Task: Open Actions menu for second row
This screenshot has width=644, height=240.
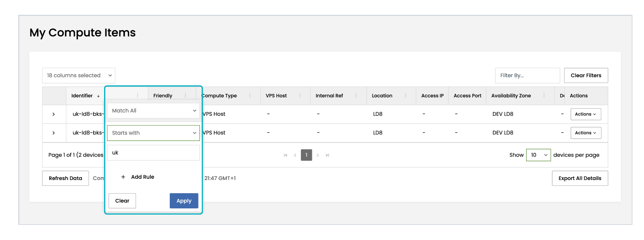Action: [585, 133]
